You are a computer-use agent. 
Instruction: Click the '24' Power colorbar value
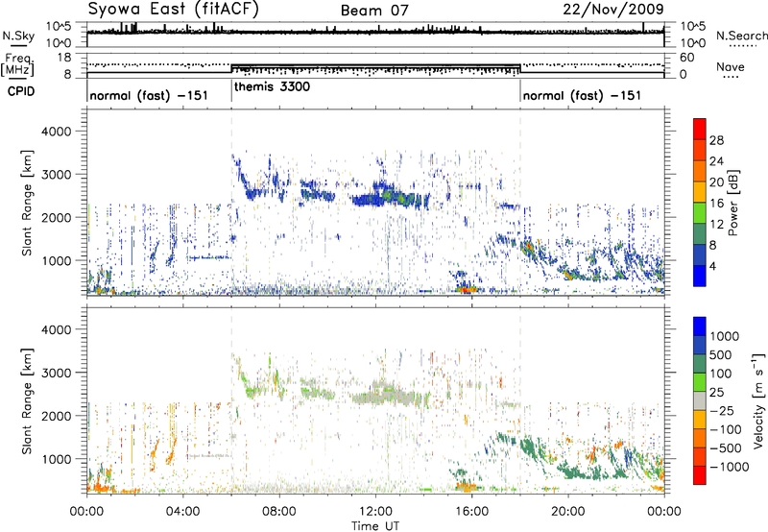[716, 161]
